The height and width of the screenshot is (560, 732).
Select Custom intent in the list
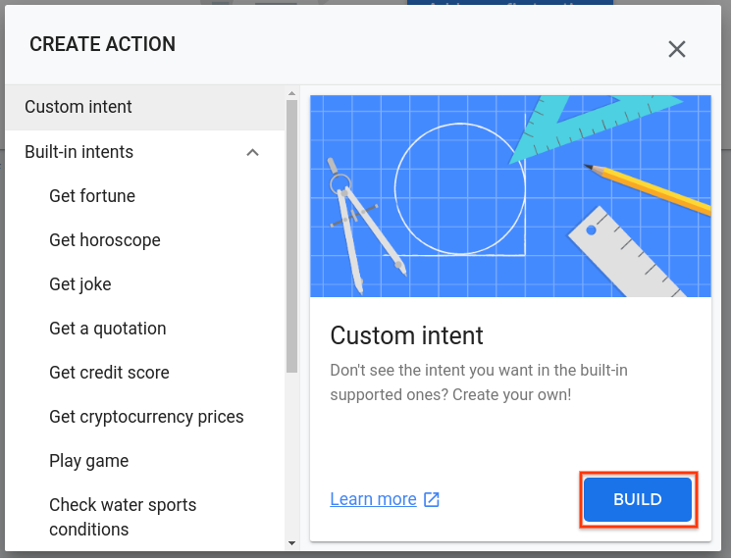click(x=78, y=107)
